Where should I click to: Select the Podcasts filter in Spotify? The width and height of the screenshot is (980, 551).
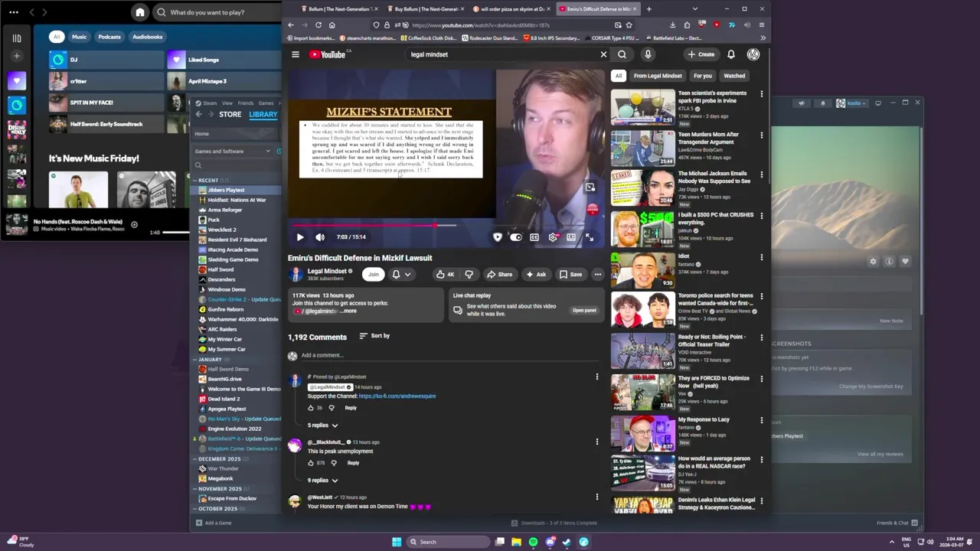[x=109, y=37]
